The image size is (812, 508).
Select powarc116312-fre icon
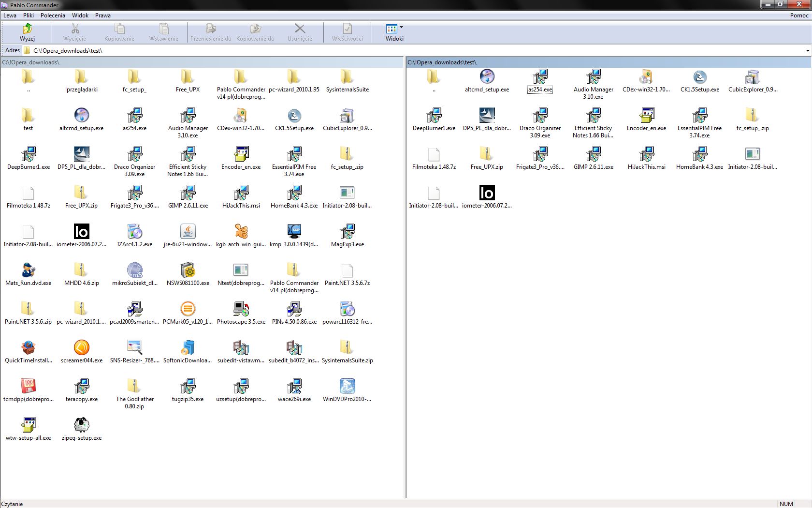click(347, 309)
